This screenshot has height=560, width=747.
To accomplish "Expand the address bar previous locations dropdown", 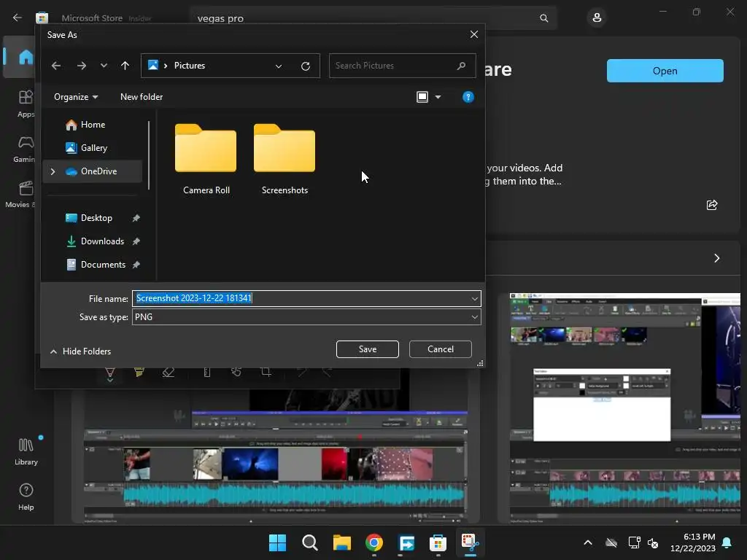I will pyautogui.click(x=279, y=66).
